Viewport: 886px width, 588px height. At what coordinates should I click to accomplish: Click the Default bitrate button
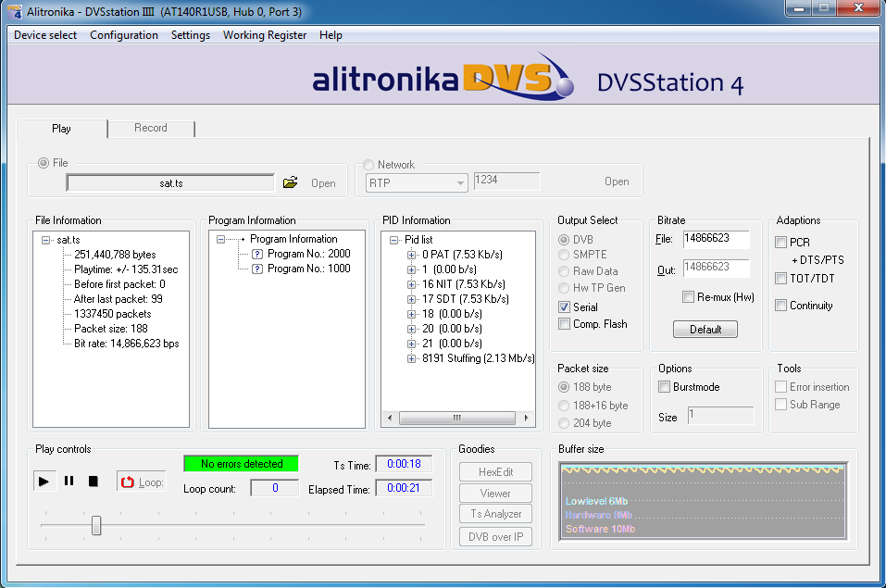pyautogui.click(x=705, y=330)
